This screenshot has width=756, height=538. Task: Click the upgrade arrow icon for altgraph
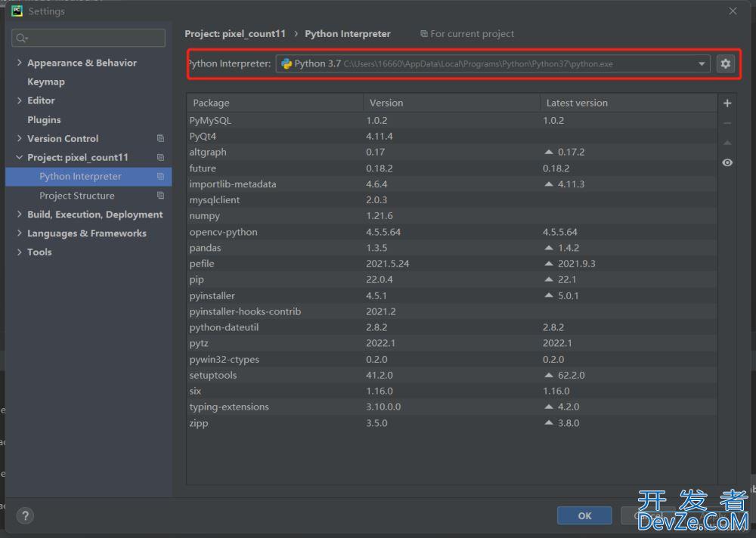549,152
